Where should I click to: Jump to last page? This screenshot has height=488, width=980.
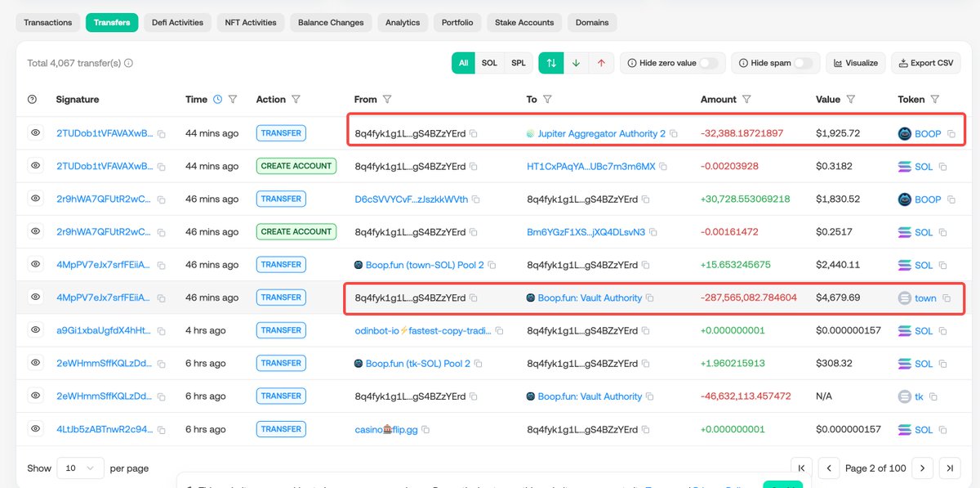pos(949,468)
